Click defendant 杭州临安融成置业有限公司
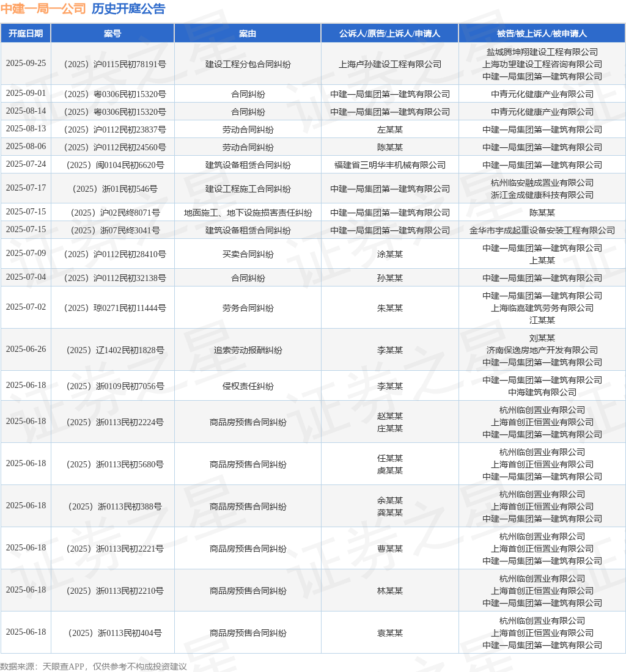626x672 pixels. (x=542, y=183)
